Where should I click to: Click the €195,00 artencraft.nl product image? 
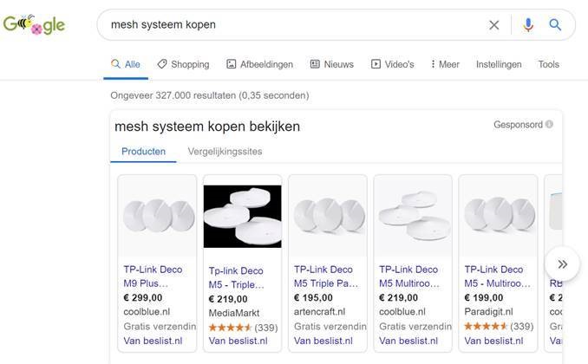(x=327, y=216)
